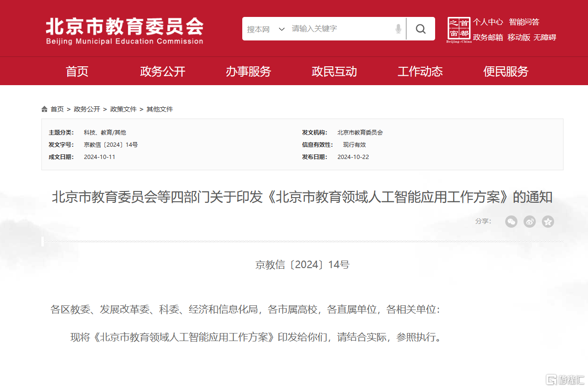Open the 搜本网 search scope dropdown
This screenshot has height=389, width=588.
266,29
